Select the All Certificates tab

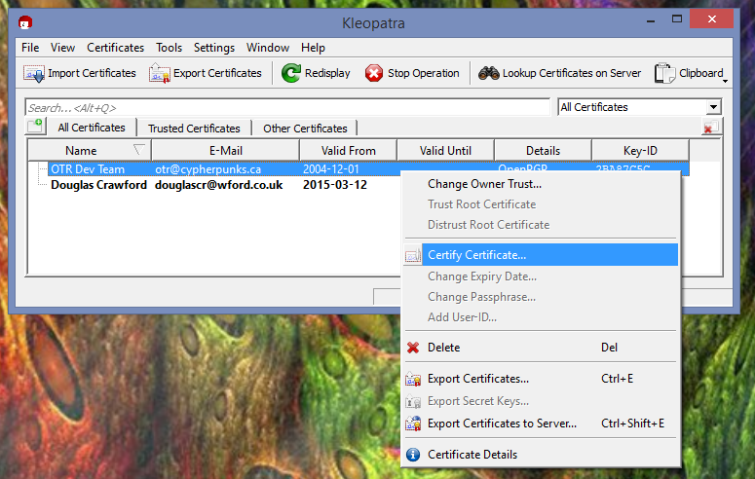(91, 128)
